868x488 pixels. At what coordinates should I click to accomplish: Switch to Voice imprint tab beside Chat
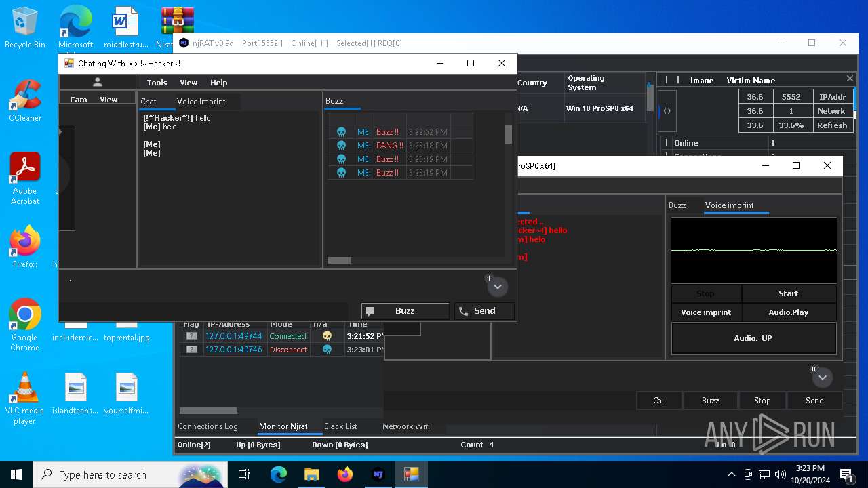coord(201,102)
